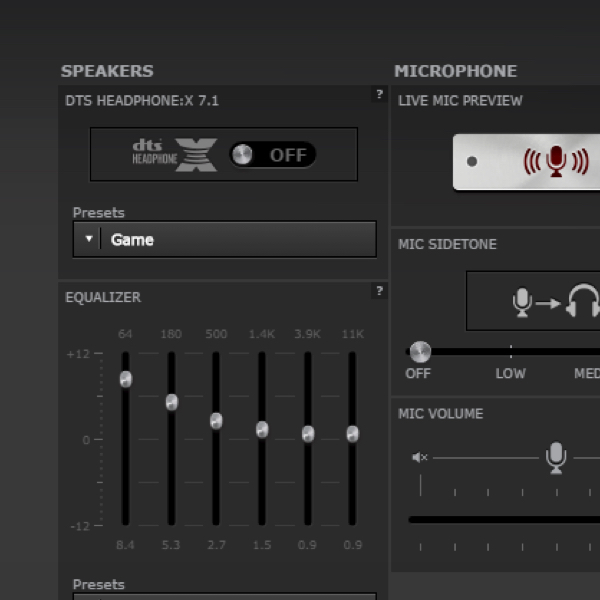The width and height of the screenshot is (600, 600).
Task: Click the mic-to-headphones sidetone icon
Action: click(556, 302)
